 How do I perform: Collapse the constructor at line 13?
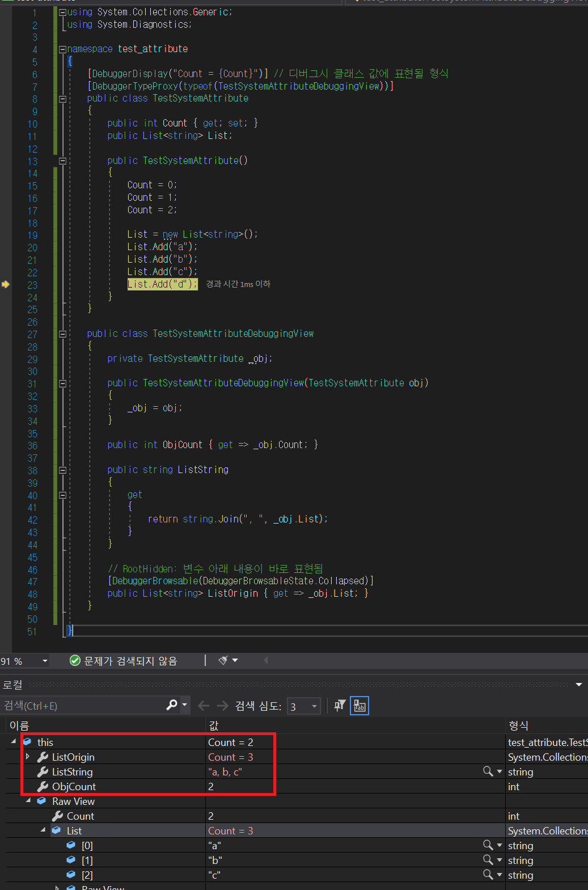click(62, 161)
